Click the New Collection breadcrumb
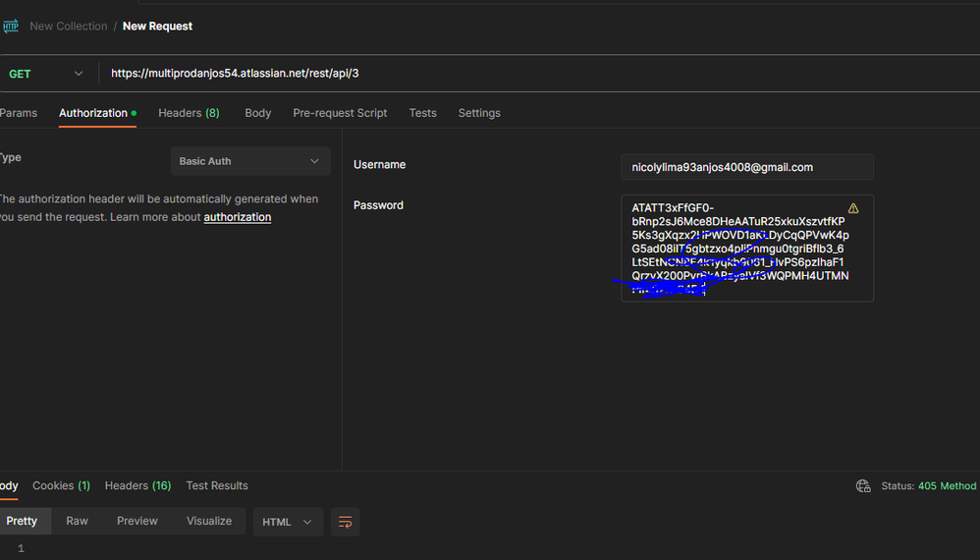980x560 pixels. tap(69, 27)
